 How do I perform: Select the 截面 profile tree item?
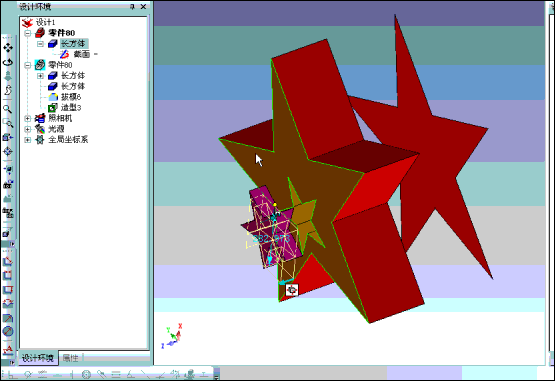point(82,54)
